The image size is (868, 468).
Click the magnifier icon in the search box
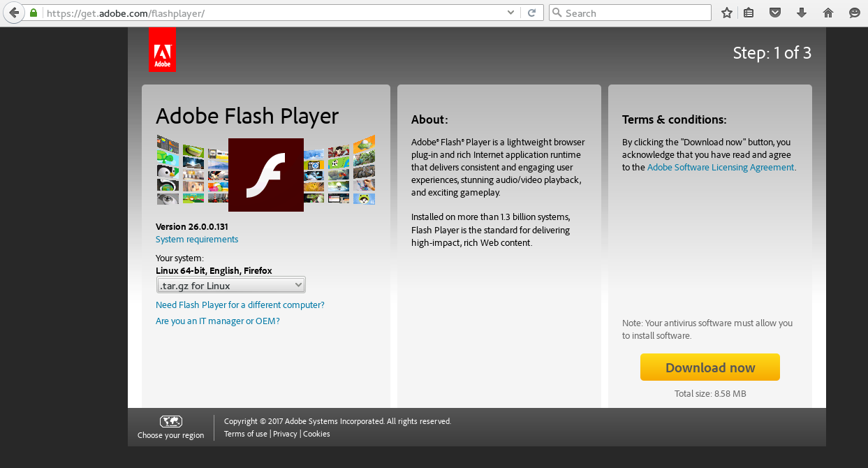coord(557,13)
